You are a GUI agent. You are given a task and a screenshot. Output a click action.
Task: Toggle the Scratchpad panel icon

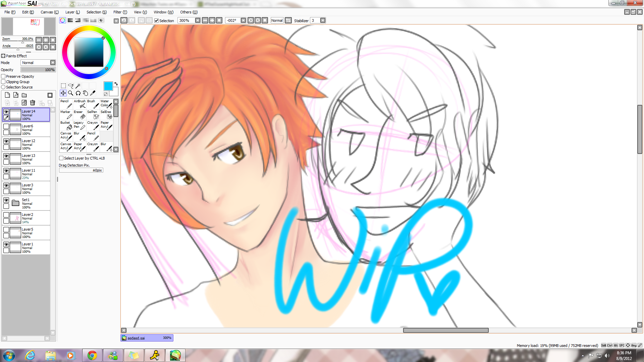[x=101, y=20]
